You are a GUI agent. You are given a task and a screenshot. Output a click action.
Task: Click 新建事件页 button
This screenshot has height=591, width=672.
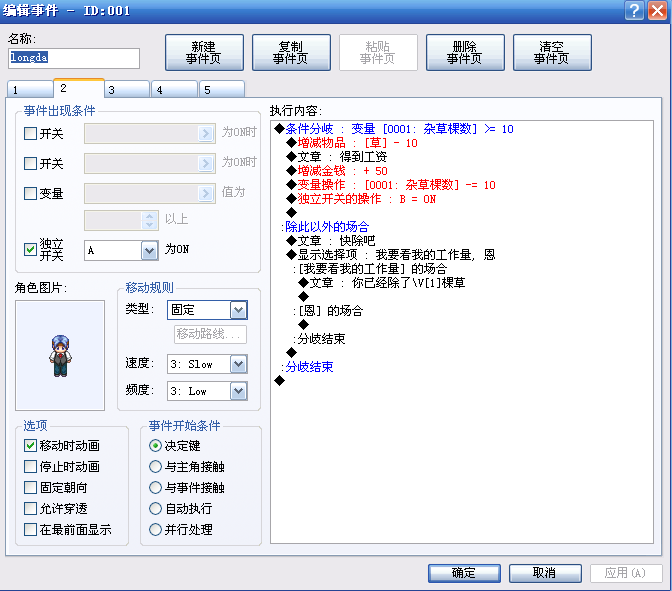[204, 53]
